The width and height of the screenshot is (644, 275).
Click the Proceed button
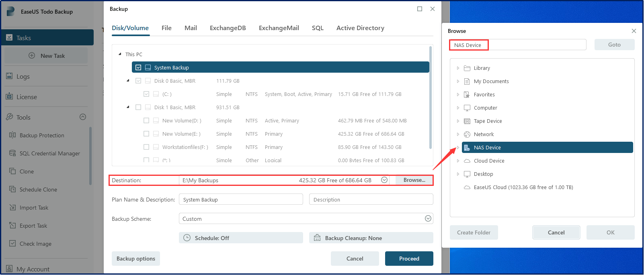409,259
